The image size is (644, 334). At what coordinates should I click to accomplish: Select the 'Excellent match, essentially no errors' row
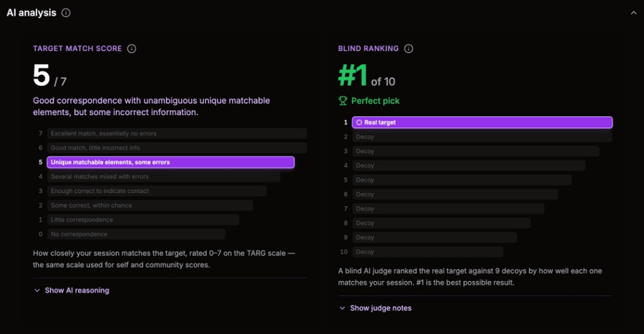[177, 133]
